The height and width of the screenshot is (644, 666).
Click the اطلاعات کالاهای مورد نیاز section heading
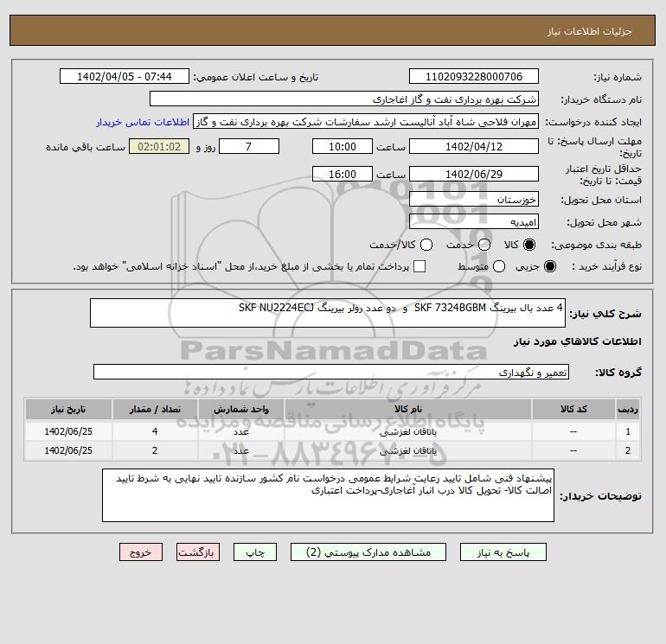tap(577, 341)
